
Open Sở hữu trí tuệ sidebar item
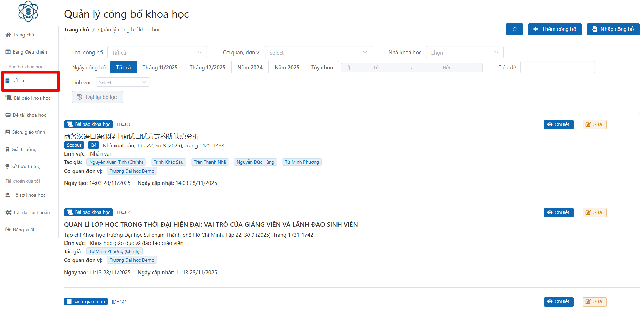(26, 166)
